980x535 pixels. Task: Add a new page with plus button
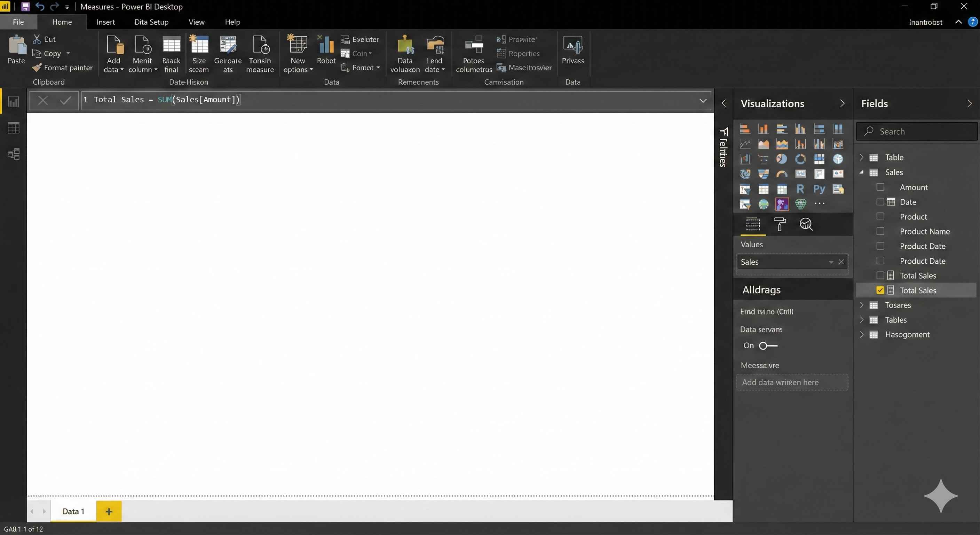[109, 511]
